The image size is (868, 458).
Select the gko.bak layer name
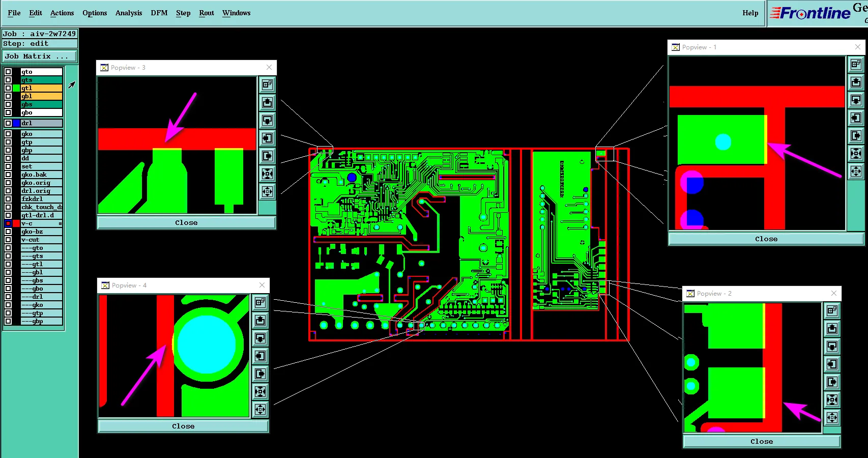point(42,175)
